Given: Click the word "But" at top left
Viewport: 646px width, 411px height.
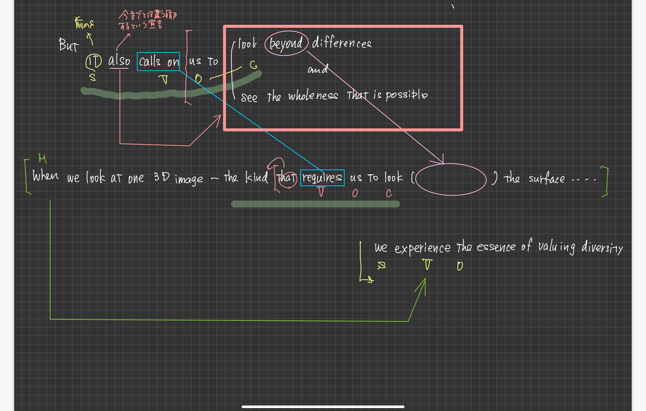Looking at the screenshot, I should click(68, 45).
